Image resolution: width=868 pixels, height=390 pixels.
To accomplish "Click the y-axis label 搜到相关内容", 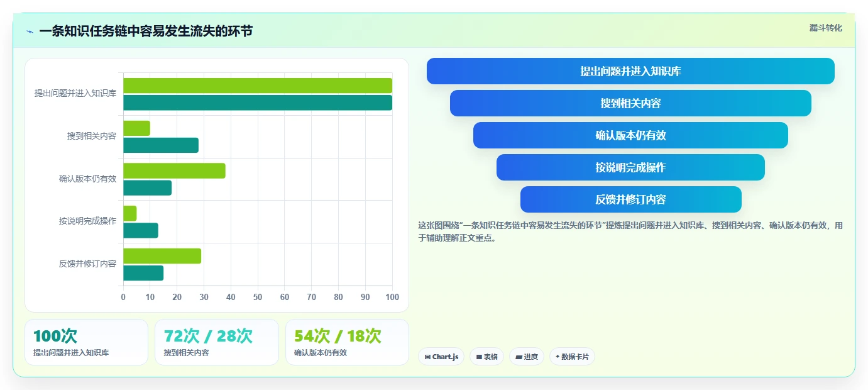I will point(92,136).
